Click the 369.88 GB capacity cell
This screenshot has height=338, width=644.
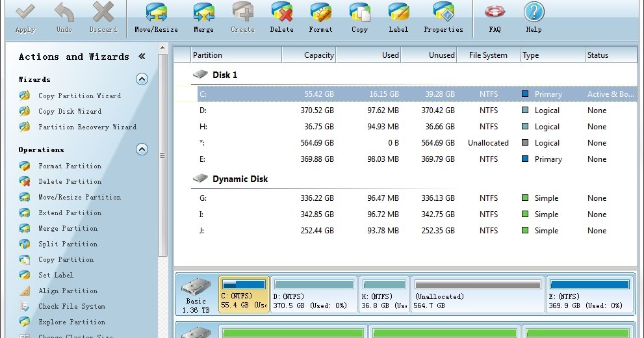[317, 159]
